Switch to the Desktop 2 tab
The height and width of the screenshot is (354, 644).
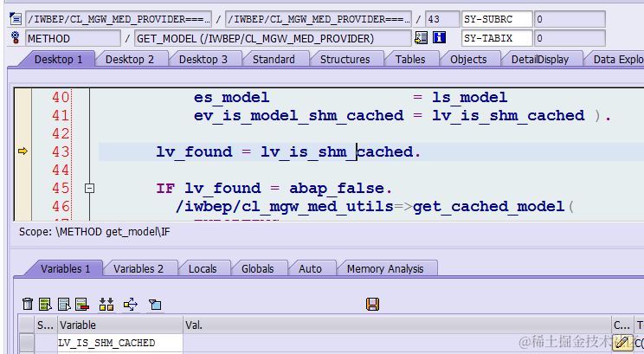click(x=129, y=60)
